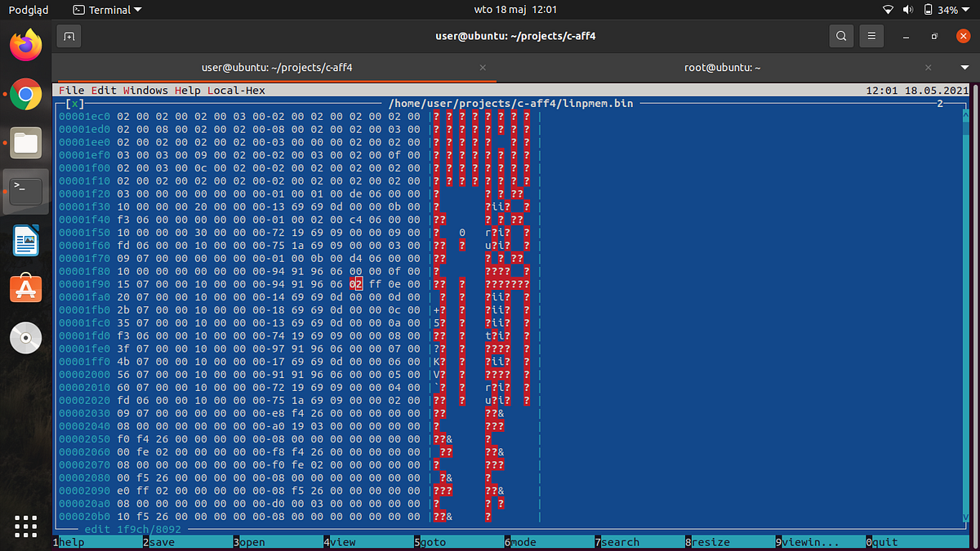The height and width of the screenshot is (551, 980).
Task: Click offset 00002050
Action: pyautogui.click(x=84, y=438)
